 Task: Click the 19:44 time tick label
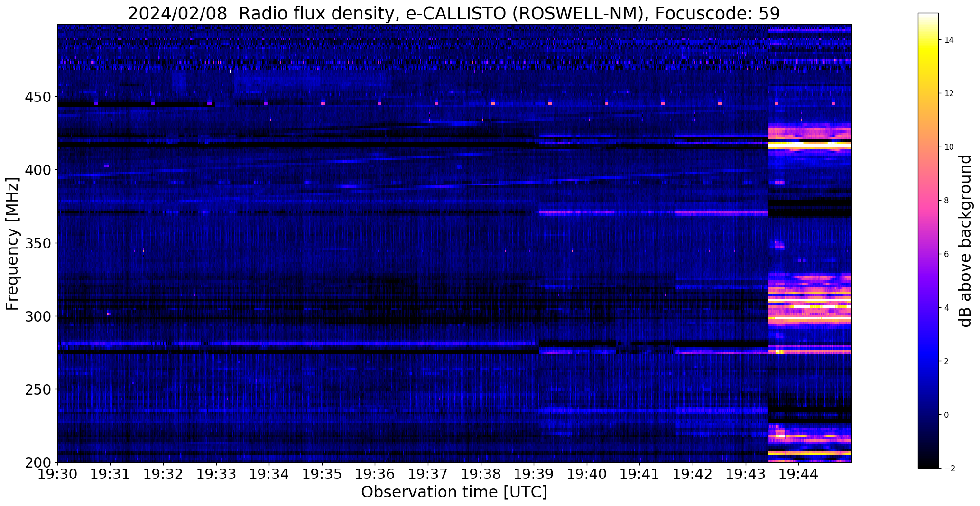pos(799,474)
